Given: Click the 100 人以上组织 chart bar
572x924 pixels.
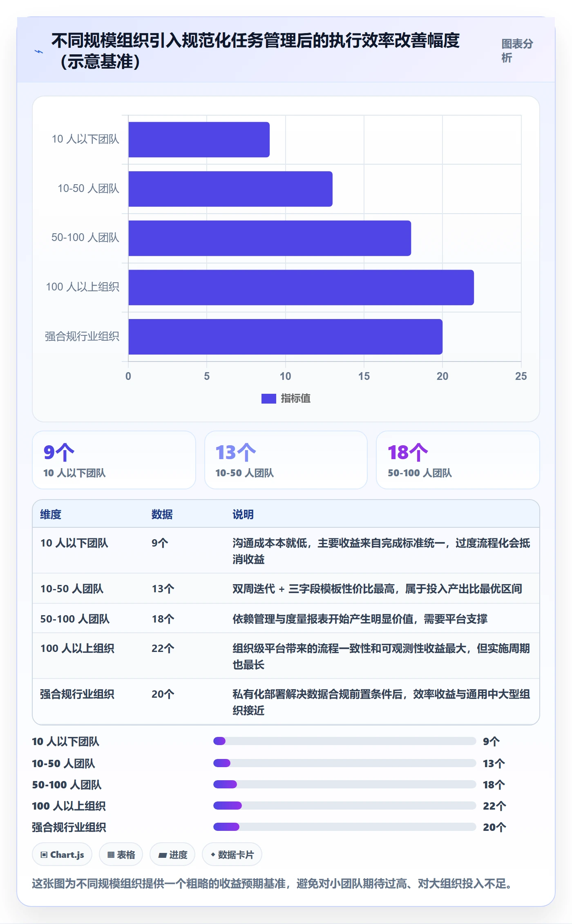Looking at the screenshot, I should click(301, 287).
